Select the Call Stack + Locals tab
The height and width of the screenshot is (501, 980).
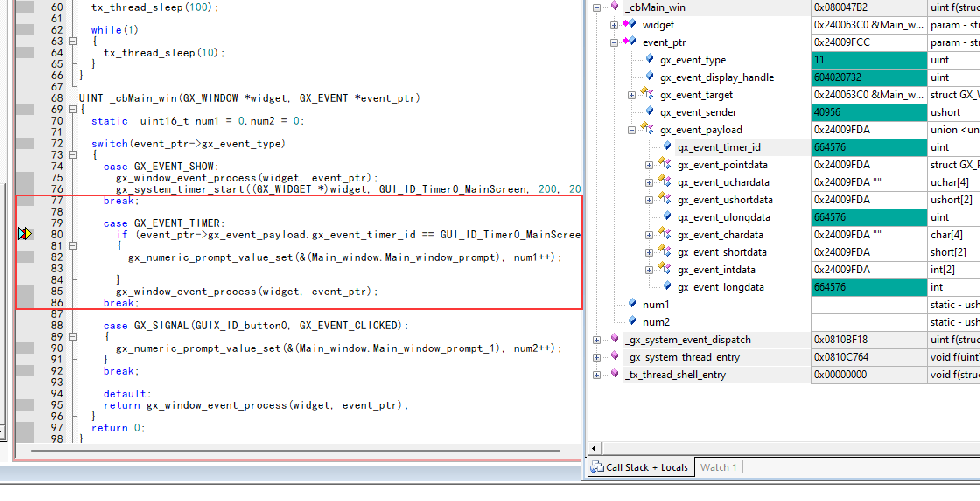646,467
